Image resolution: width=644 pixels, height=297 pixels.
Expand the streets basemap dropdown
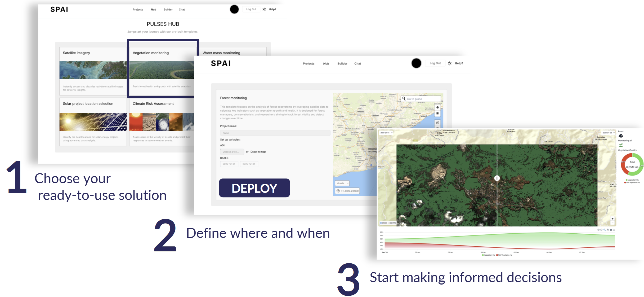[x=342, y=183]
